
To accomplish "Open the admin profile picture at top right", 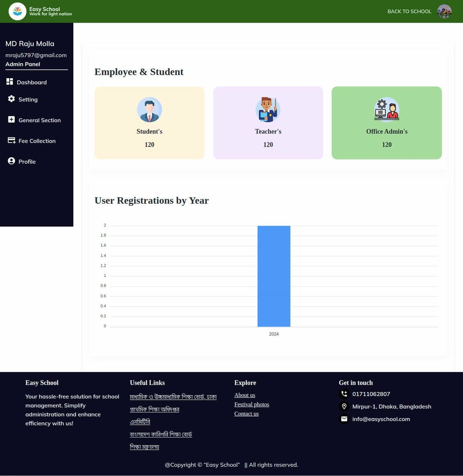I will coord(444,11).
